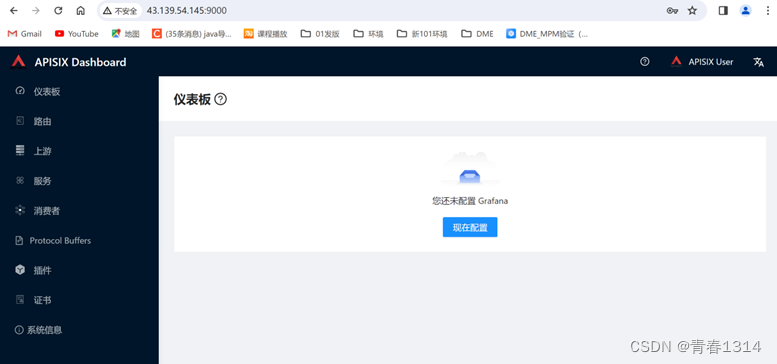Open the 新101环境 bookmark folder
The height and width of the screenshot is (364, 777).
coord(422,34)
